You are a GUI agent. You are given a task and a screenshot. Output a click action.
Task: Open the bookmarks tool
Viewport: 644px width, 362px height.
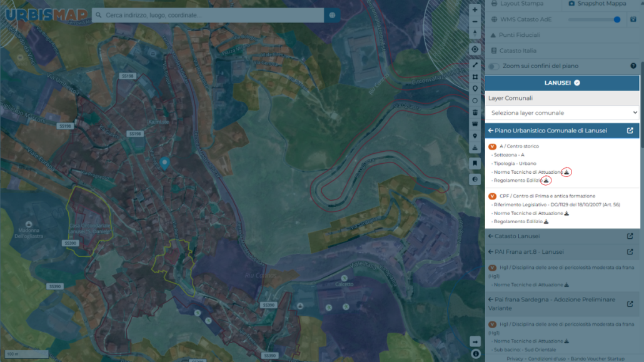pos(475,164)
